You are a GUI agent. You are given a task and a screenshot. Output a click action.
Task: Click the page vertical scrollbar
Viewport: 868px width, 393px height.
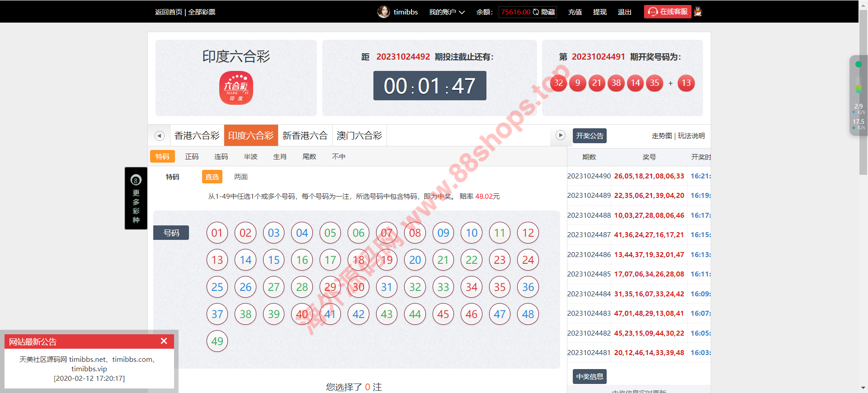[x=863, y=90]
